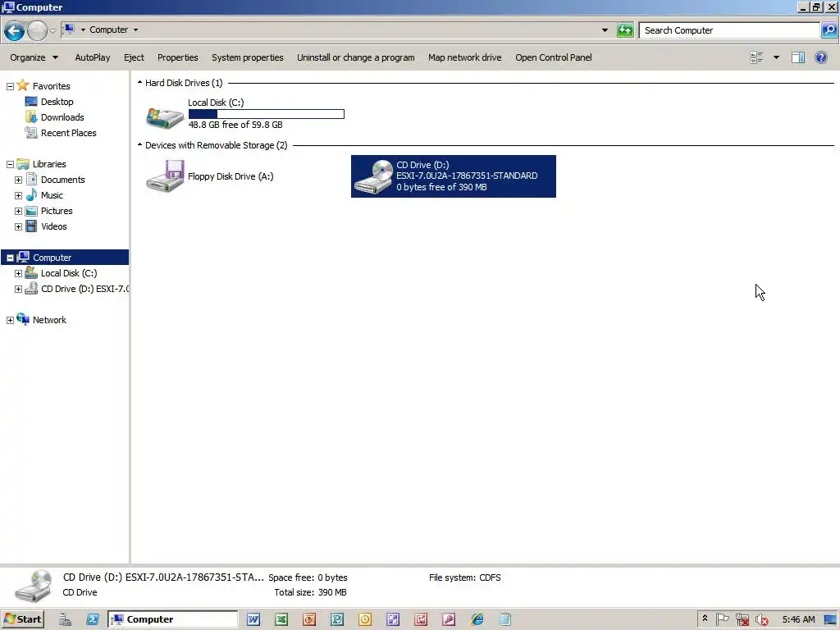Select the Pictures library
The height and width of the screenshot is (630, 840).
click(x=57, y=211)
